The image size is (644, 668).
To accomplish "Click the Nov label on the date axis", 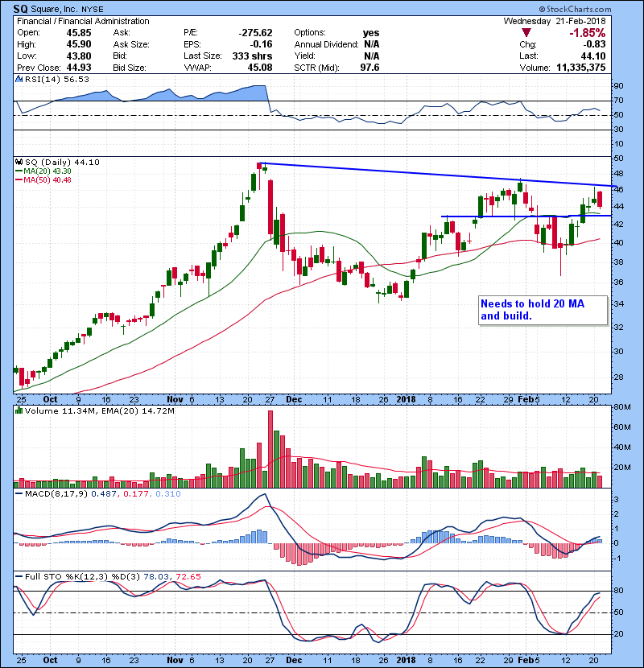I will [x=175, y=398].
